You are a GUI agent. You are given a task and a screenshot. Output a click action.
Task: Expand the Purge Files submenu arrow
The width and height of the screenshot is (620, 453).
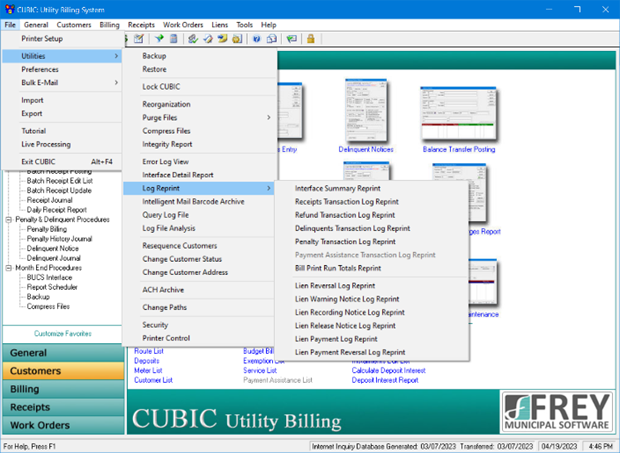tap(268, 117)
